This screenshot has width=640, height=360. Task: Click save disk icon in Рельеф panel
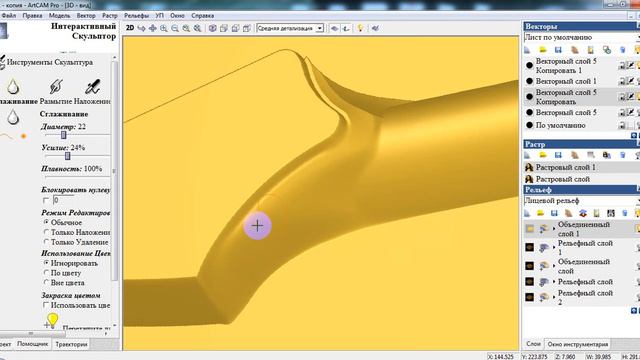coord(554,213)
